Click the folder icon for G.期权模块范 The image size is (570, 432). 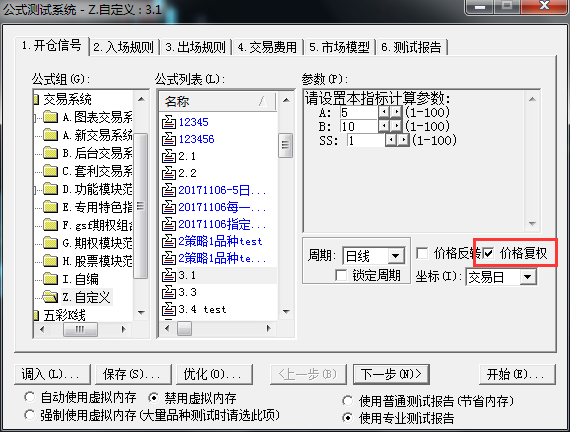[51, 243]
